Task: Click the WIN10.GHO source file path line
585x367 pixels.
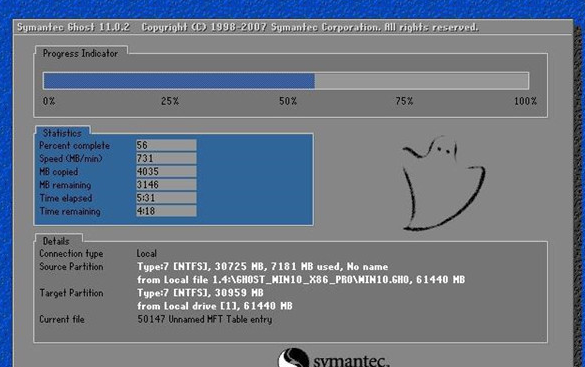Action: (301, 280)
